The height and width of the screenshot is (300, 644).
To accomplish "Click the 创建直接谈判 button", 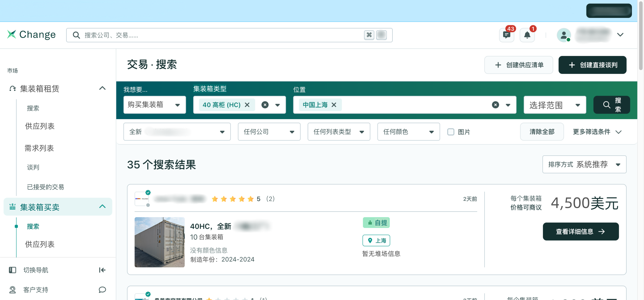I will click(592, 65).
